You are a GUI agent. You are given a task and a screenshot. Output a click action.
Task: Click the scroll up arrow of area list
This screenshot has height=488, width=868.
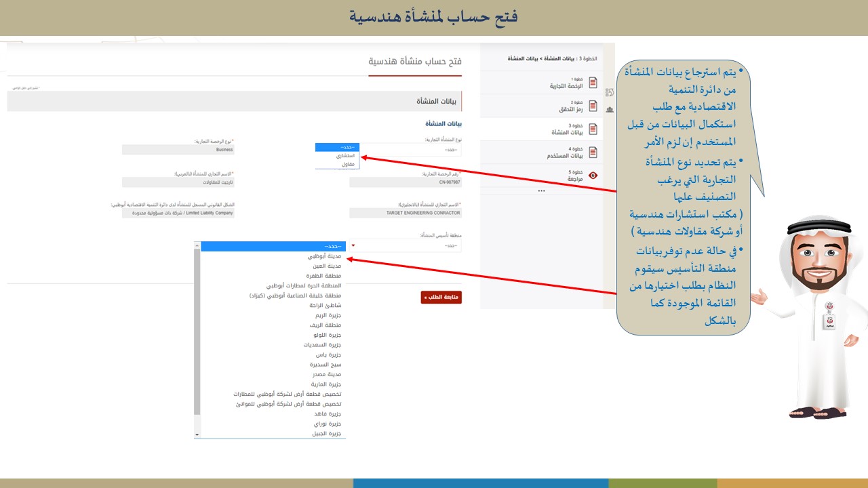197,246
